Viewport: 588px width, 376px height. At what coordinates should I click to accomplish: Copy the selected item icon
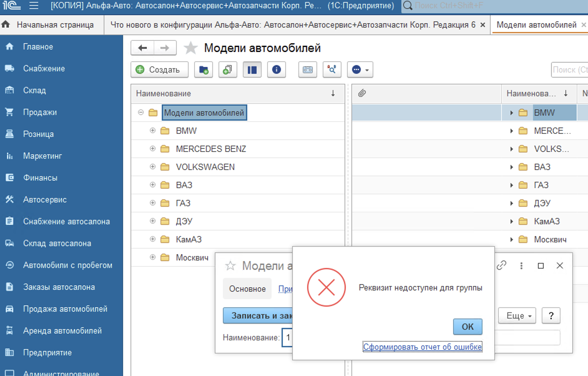228,69
